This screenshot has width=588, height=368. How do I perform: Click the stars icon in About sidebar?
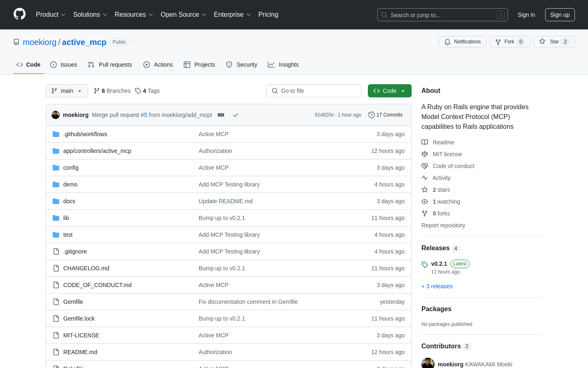(425, 190)
